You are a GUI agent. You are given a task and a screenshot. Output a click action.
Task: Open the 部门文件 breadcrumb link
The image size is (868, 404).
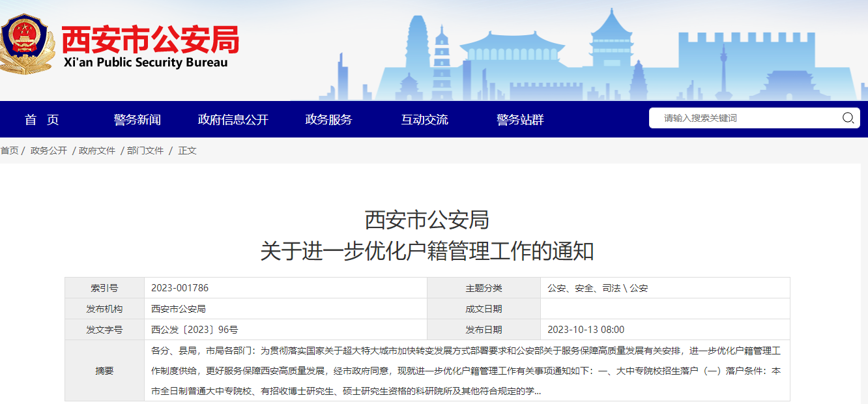pyautogui.click(x=145, y=151)
